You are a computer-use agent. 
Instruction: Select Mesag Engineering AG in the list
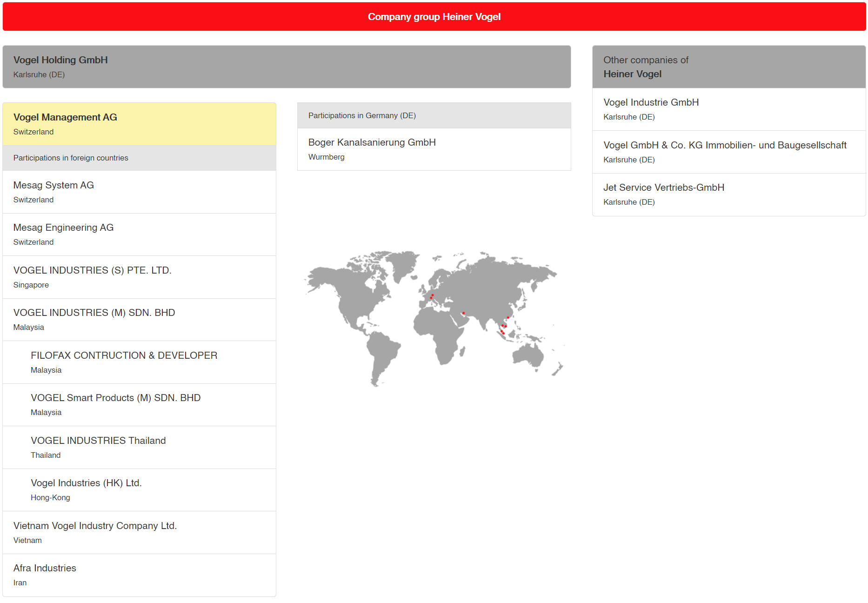[x=63, y=228]
